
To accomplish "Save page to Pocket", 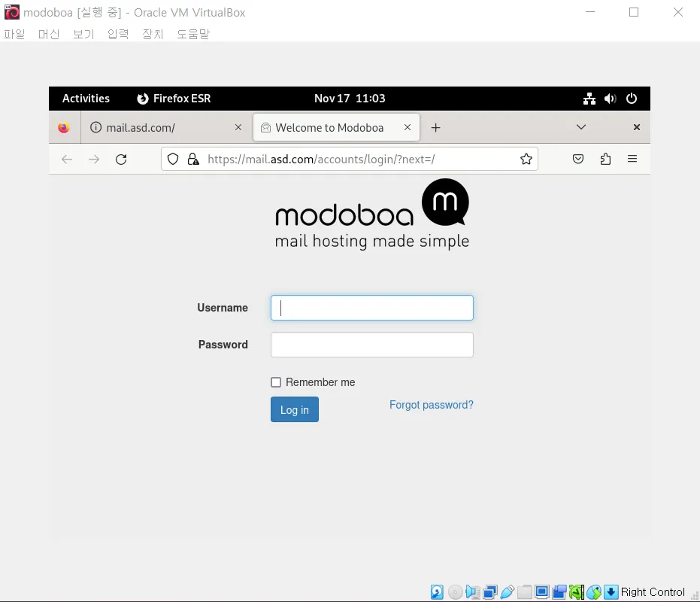I will [x=578, y=159].
